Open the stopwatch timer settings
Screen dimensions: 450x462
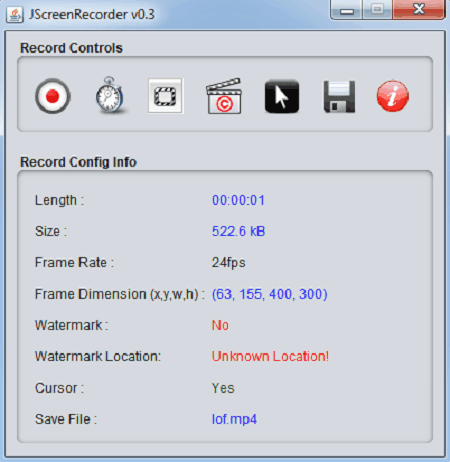click(x=110, y=95)
